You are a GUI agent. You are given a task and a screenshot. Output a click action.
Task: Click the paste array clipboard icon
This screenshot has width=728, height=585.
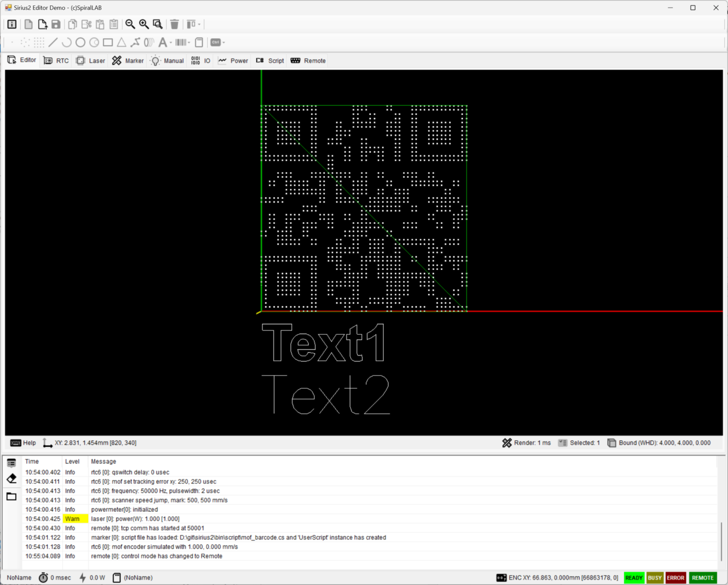pos(114,24)
